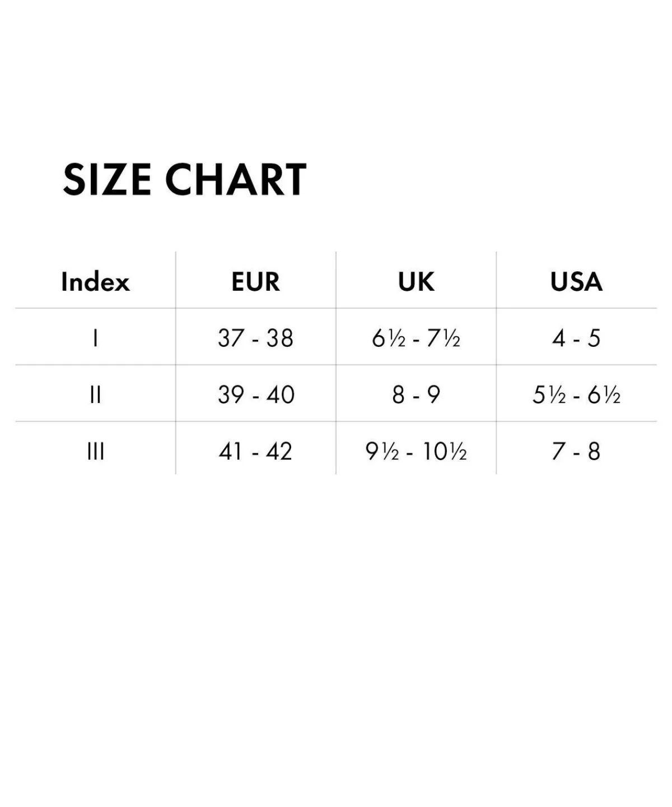Click the UK 9½ - 10½ cell
Viewport: 672px width, 807px height.
tap(416, 452)
